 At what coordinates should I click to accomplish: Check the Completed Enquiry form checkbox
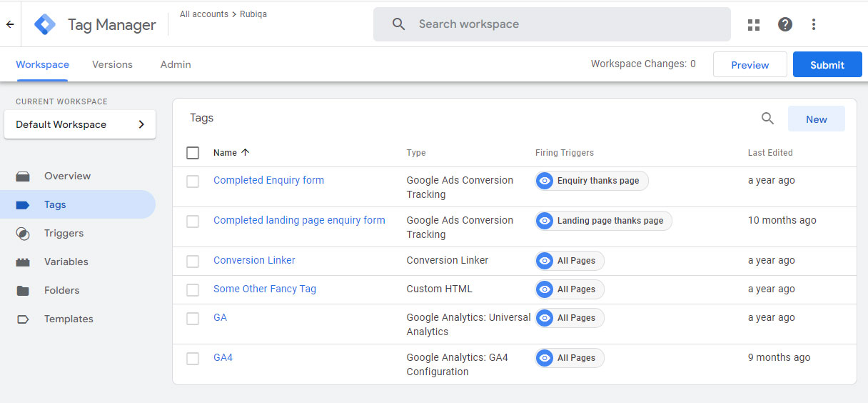pos(193,181)
